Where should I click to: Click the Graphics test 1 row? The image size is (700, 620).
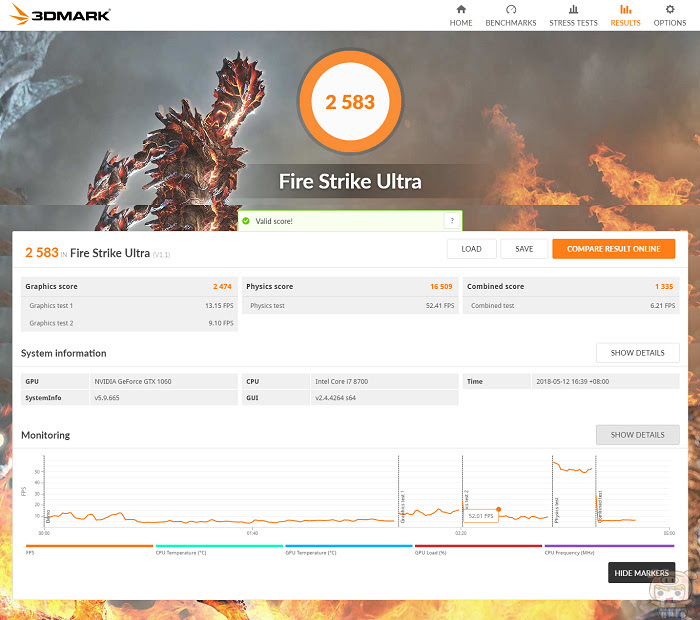[x=129, y=305]
